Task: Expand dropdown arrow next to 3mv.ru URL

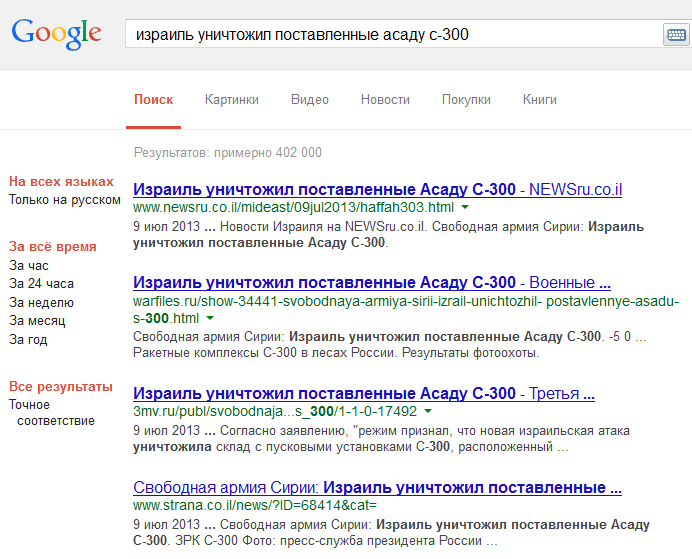Action: tap(428, 411)
